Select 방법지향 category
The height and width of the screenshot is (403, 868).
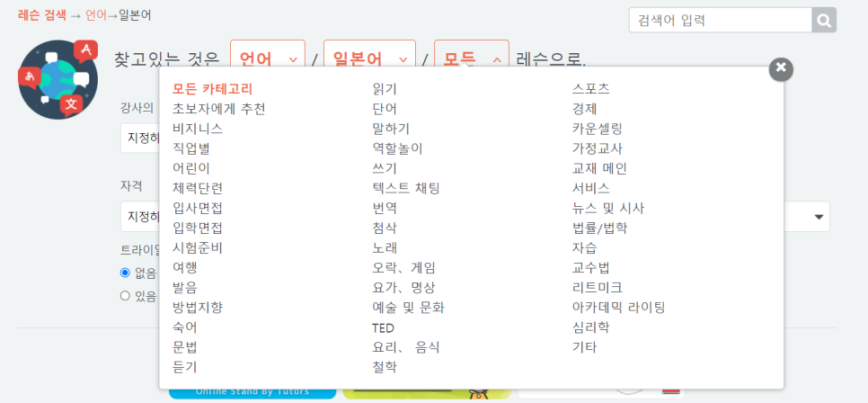[x=198, y=307]
